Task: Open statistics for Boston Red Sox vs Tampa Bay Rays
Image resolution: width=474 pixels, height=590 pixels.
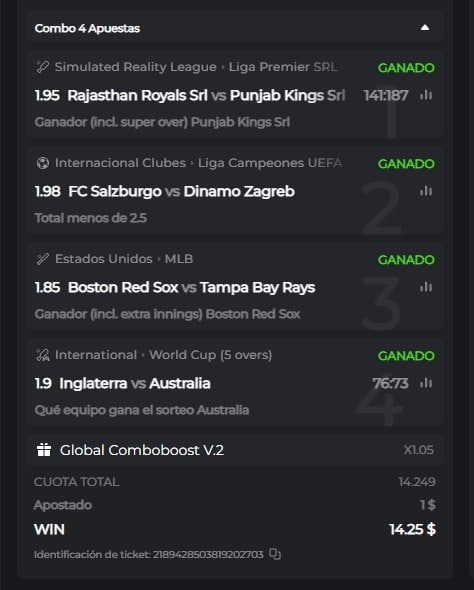Action: [426, 287]
